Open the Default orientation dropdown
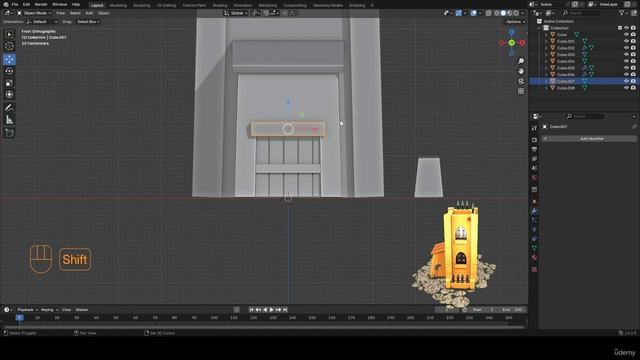 [42, 22]
